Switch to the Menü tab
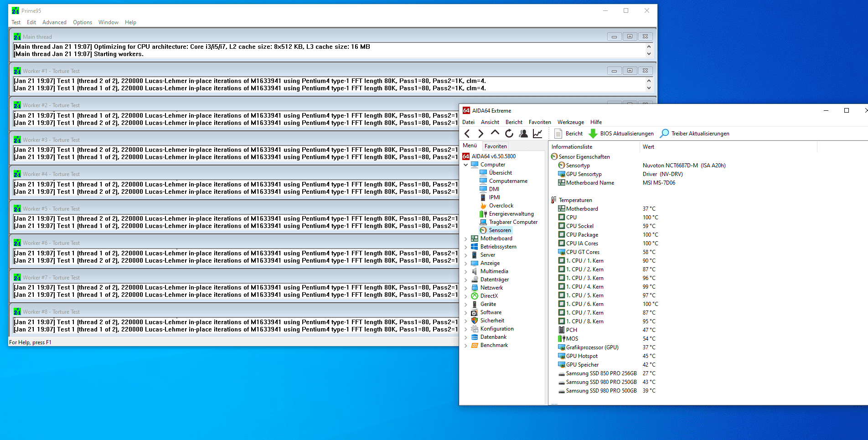The height and width of the screenshot is (440, 868). (470, 146)
